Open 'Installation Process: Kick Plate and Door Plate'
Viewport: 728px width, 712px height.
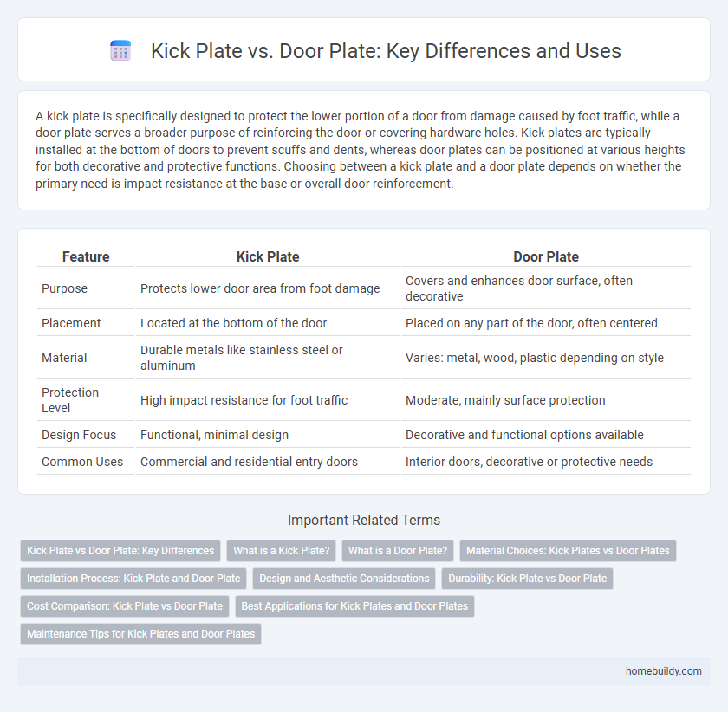point(133,579)
